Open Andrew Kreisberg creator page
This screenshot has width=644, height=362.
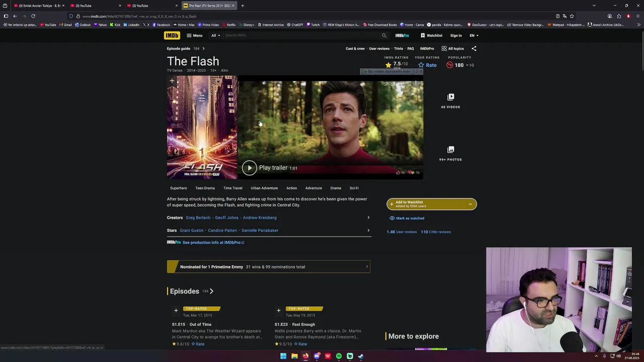click(260, 218)
